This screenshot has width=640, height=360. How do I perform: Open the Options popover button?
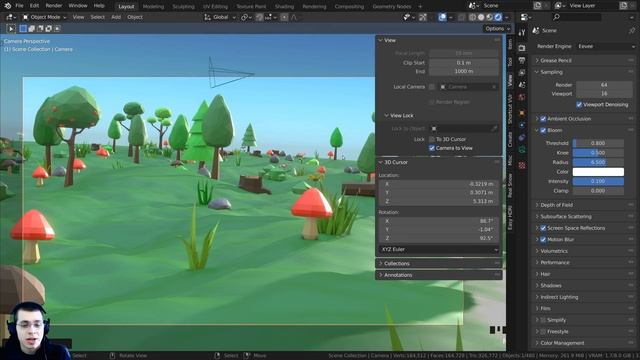pos(497,29)
